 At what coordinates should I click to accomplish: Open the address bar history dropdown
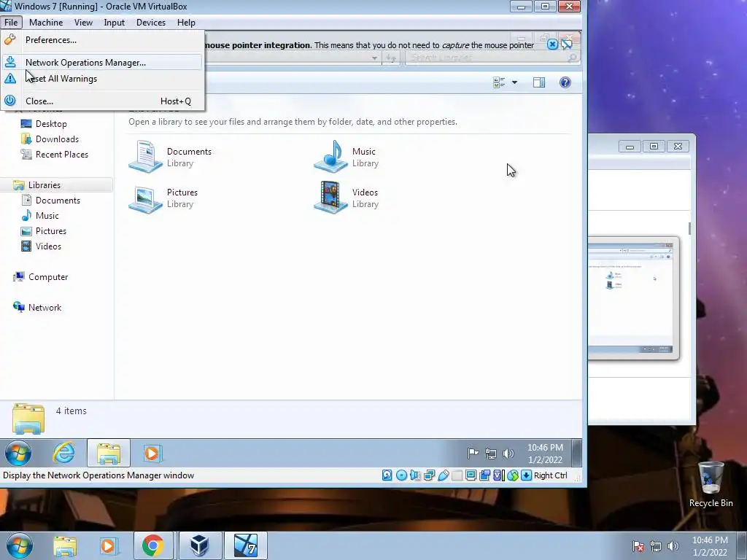374,58
